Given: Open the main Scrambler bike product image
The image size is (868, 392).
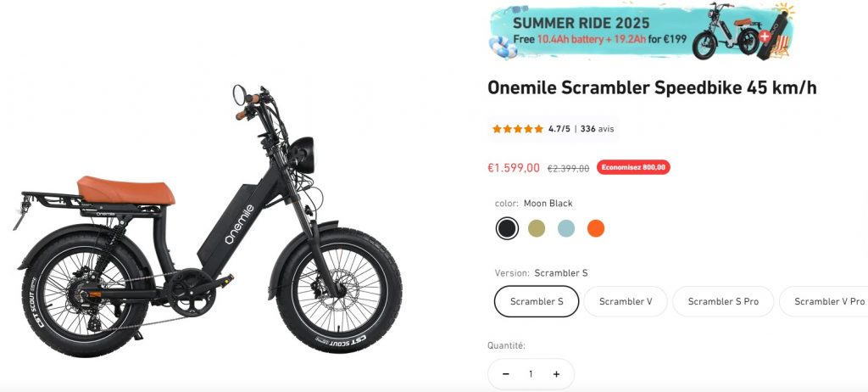Looking at the screenshot, I should pos(209,220).
